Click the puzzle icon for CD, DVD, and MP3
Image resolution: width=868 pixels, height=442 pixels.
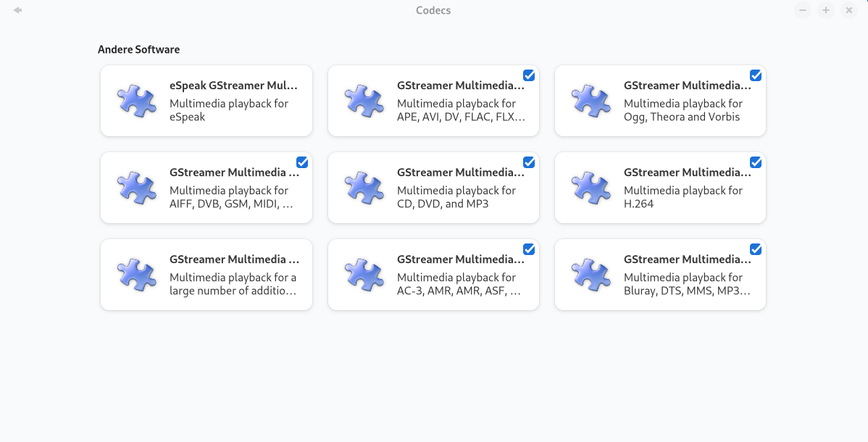point(364,188)
